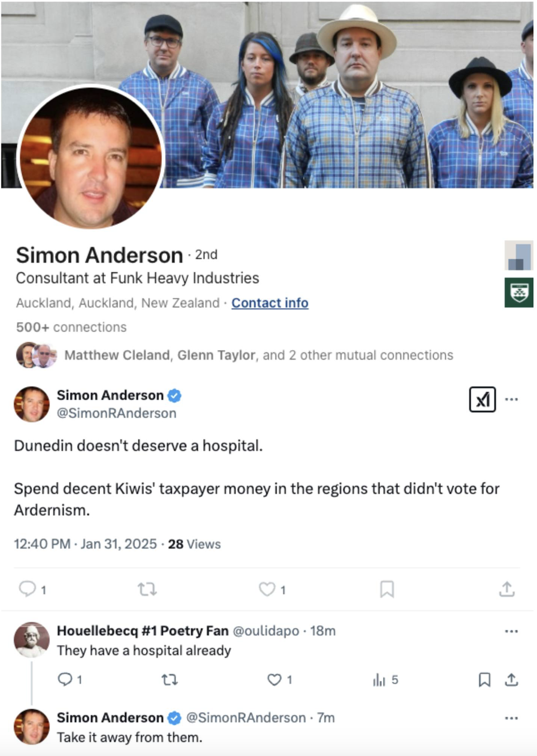This screenshot has width=537, height=756.
Task: Open more options on Houellebecq reply
Action: pyautogui.click(x=511, y=631)
